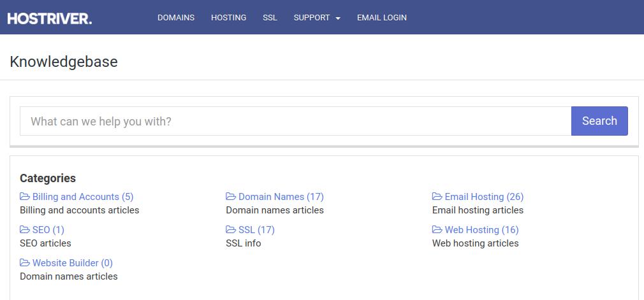Click the Billing and Accounts folder icon
The height and width of the screenshot is (300, 644).
coord(25,197)
